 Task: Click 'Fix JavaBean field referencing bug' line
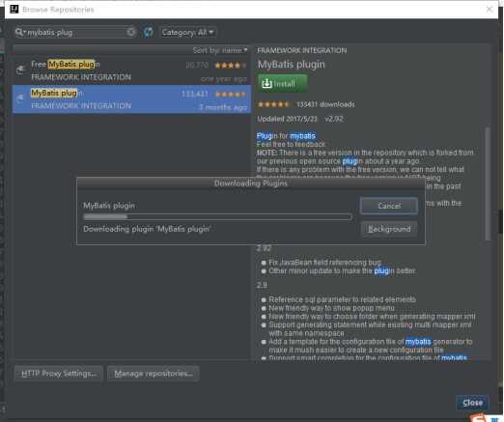(325, 263)
